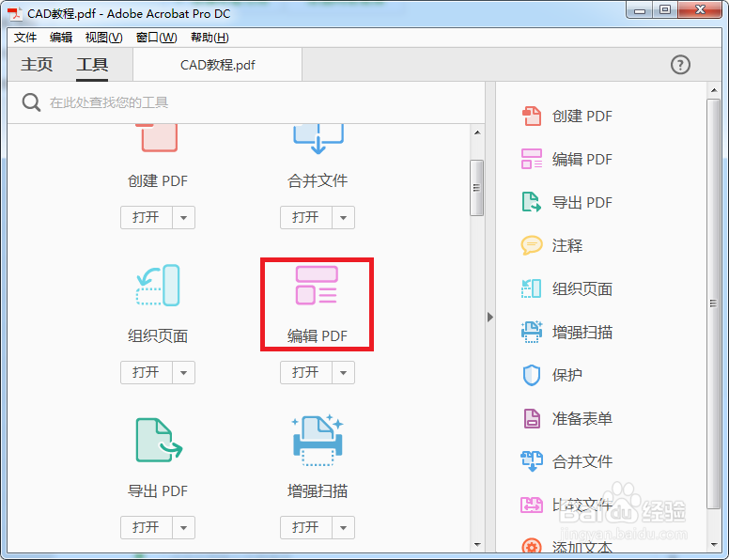
Task: Open the 编辑 menu
Action: tap(61, 38)
